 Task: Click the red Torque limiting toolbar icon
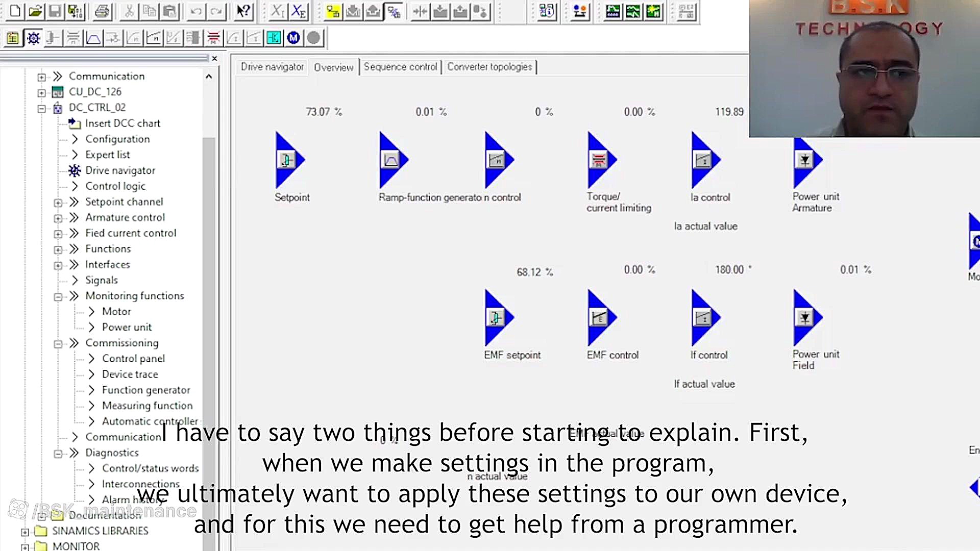(213, 38)
